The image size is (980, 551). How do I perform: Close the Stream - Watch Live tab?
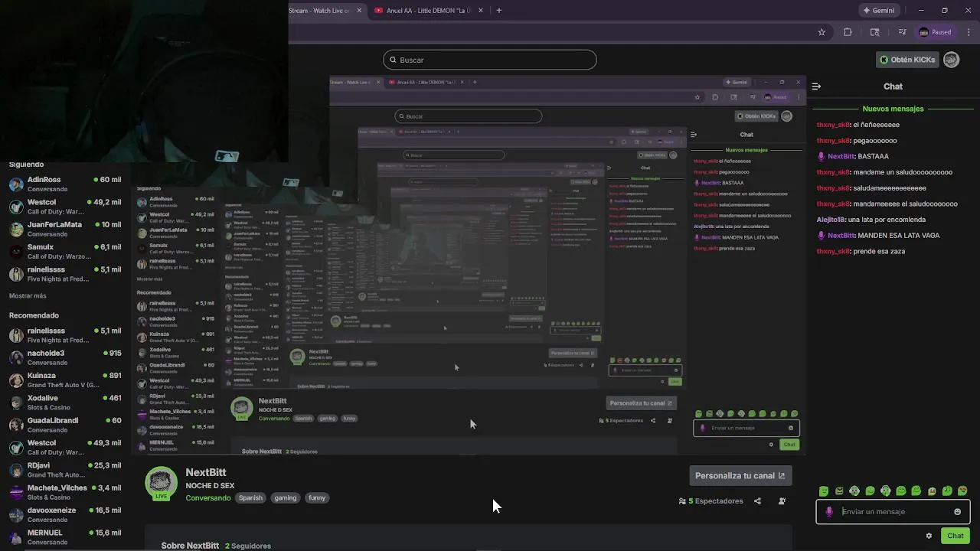[x=359, y=11]
